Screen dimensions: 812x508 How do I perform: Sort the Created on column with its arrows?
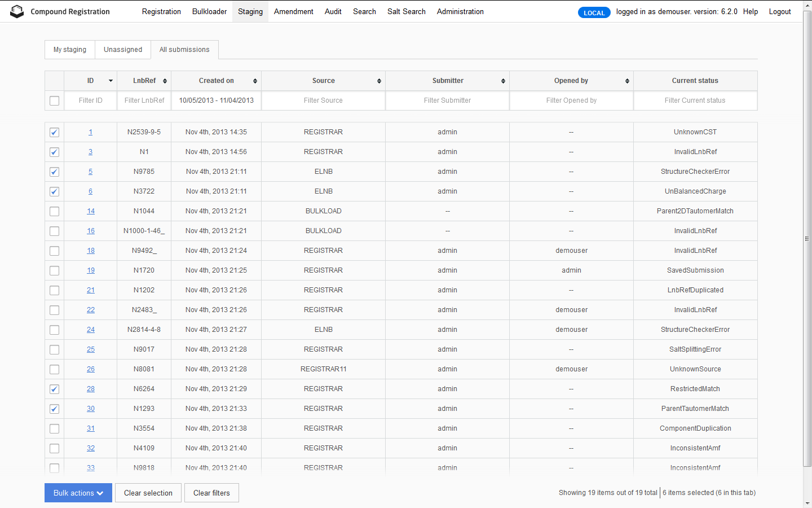255,81
